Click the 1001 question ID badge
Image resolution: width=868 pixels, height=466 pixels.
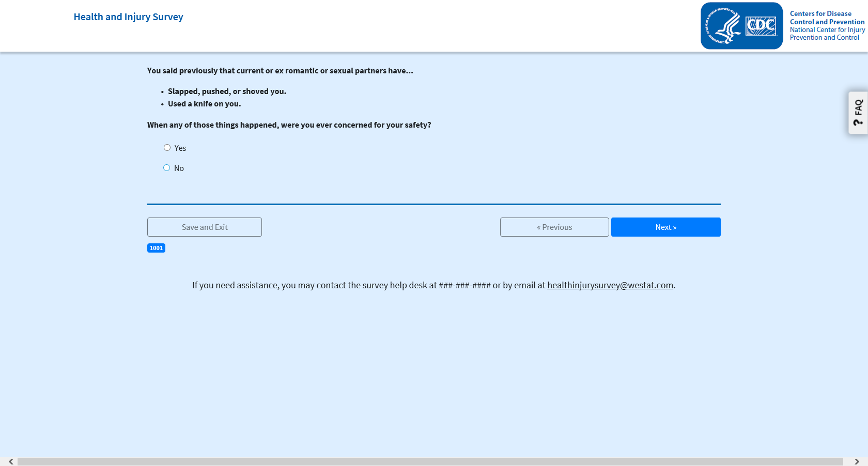[156, 248]
